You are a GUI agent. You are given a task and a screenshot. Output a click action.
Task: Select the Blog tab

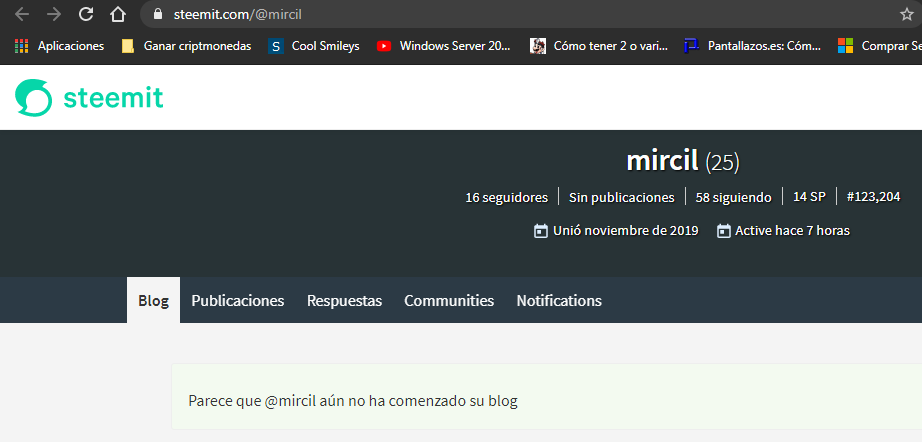point(153,300)
